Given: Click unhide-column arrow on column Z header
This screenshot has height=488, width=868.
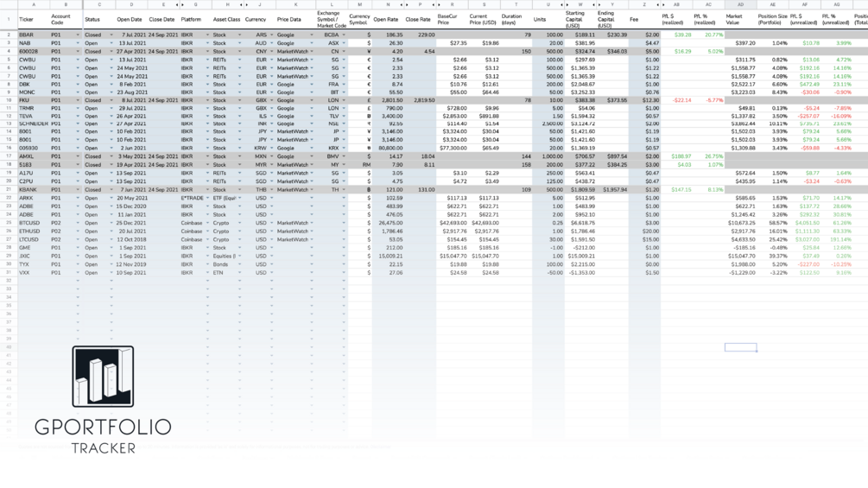Looking at the screenshot, I should pos(657,4).
